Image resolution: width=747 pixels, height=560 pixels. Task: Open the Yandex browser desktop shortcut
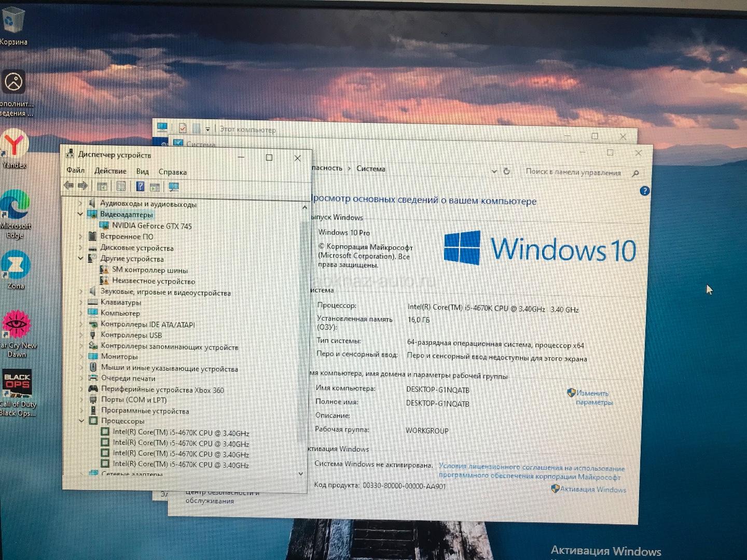(15, 147)
